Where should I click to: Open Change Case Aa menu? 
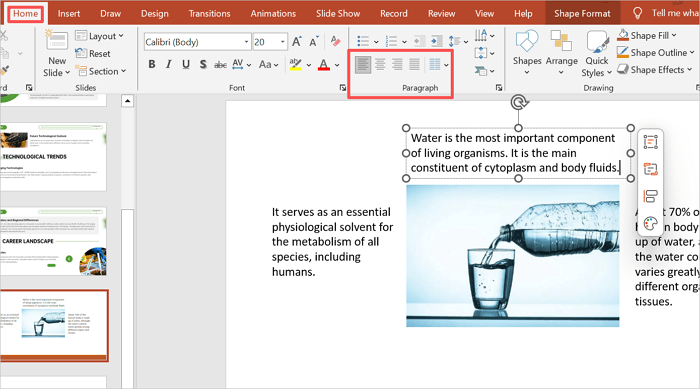[268, 65]
